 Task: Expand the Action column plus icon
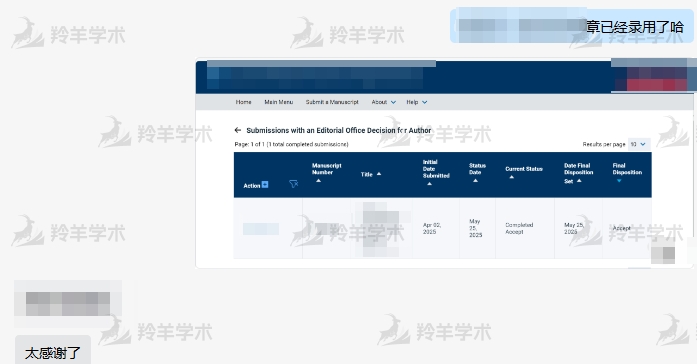click(x=265, y=184)
